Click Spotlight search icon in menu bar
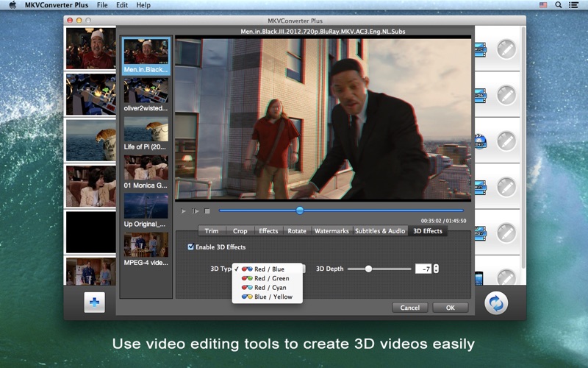Screen dimensions: 588x368 coord(559,5)
